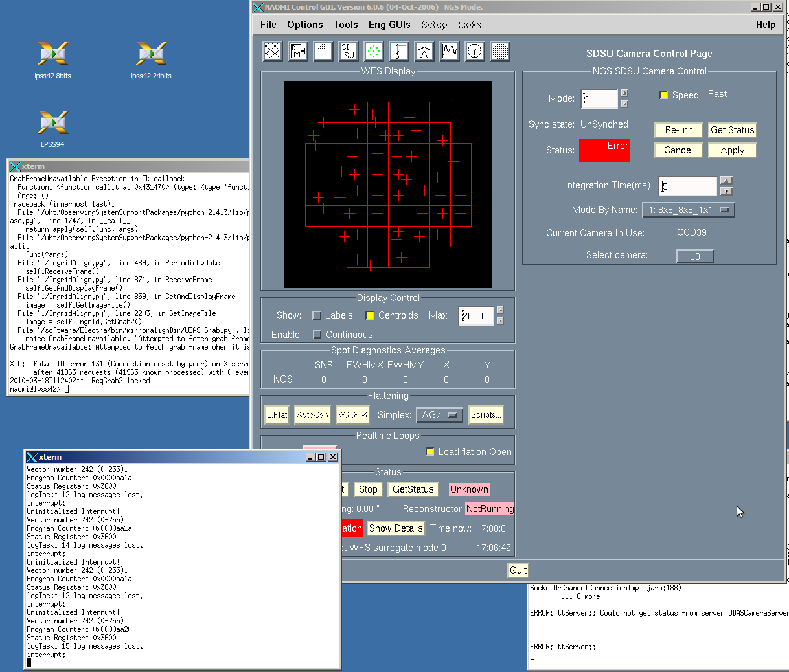Click the traceback xterm window's title icon
Screen dimensions: 789x672
coord(16,166)
